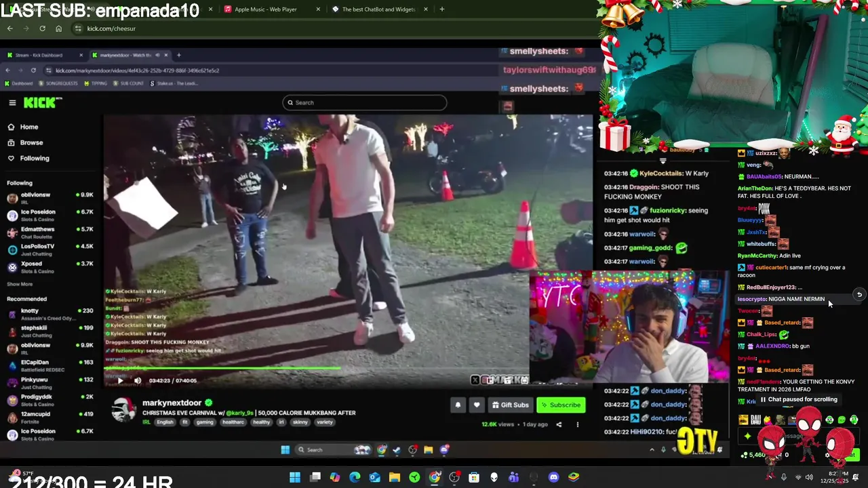Reload the outer browser page kick.com/cheesur

click(x=42, y=28)
